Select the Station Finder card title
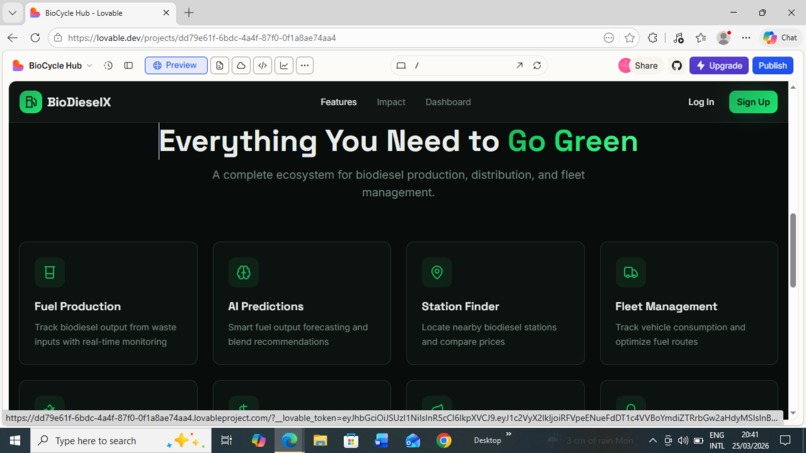 point(460,306)
